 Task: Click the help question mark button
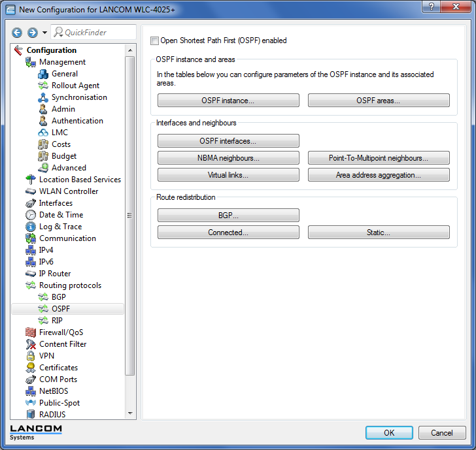point(430,7)
